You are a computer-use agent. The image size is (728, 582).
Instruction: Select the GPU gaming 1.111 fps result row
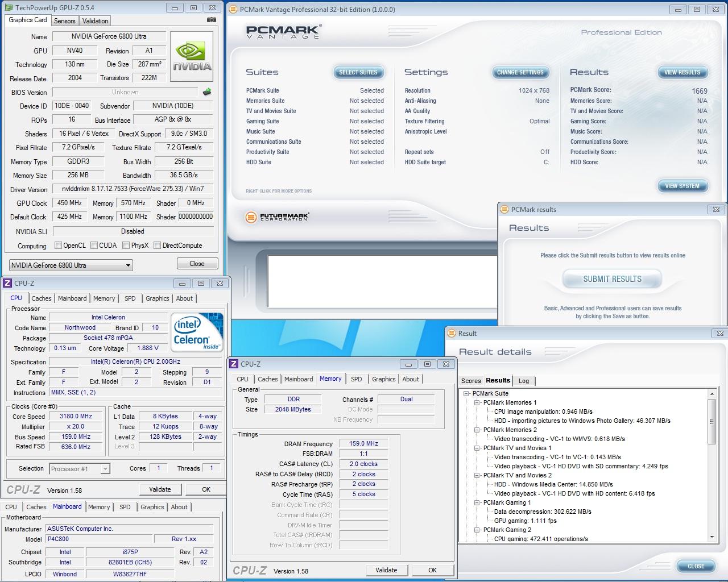[526, 521]
